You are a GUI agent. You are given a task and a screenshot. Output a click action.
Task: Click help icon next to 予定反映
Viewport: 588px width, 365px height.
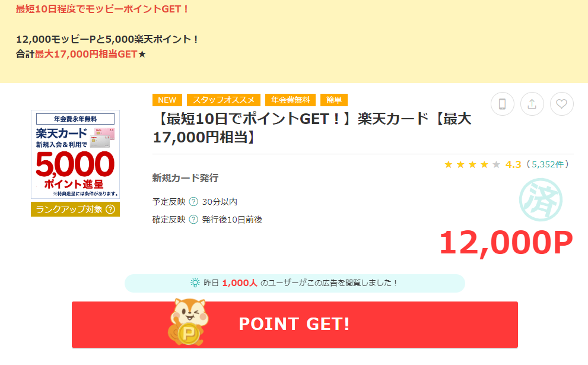(x=193, y=202)
